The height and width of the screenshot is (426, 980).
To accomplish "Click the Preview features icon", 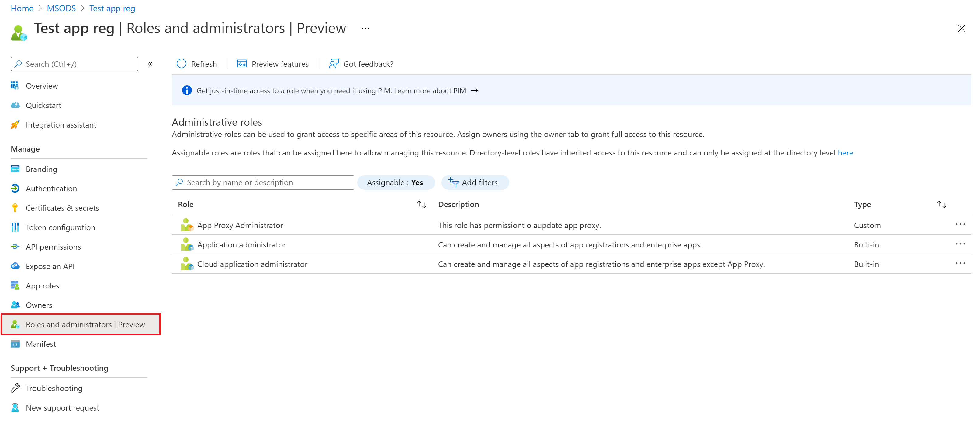I will click(241, 64).
